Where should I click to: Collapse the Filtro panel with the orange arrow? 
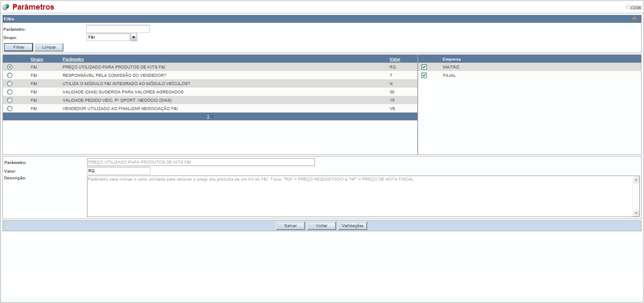tap(634, 19)
